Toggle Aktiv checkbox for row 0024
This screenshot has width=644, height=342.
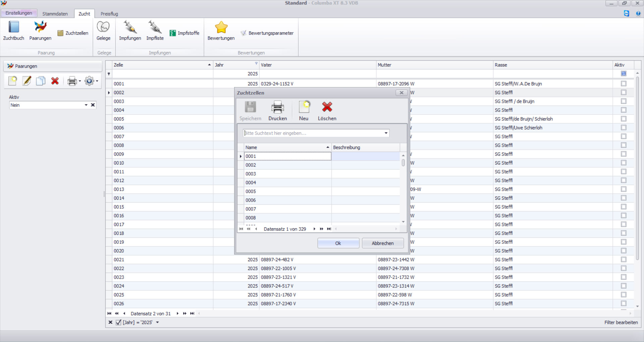[624, 286]
